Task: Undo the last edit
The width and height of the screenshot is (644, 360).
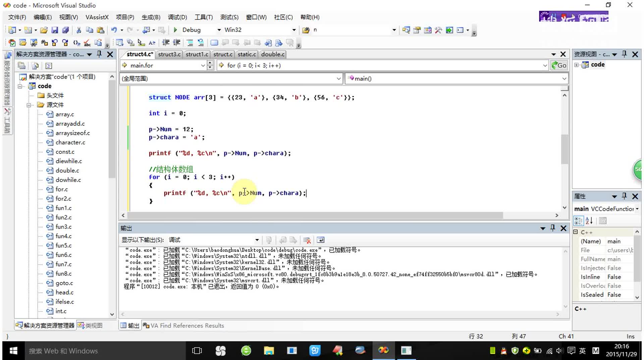Action: pos(114,30)
